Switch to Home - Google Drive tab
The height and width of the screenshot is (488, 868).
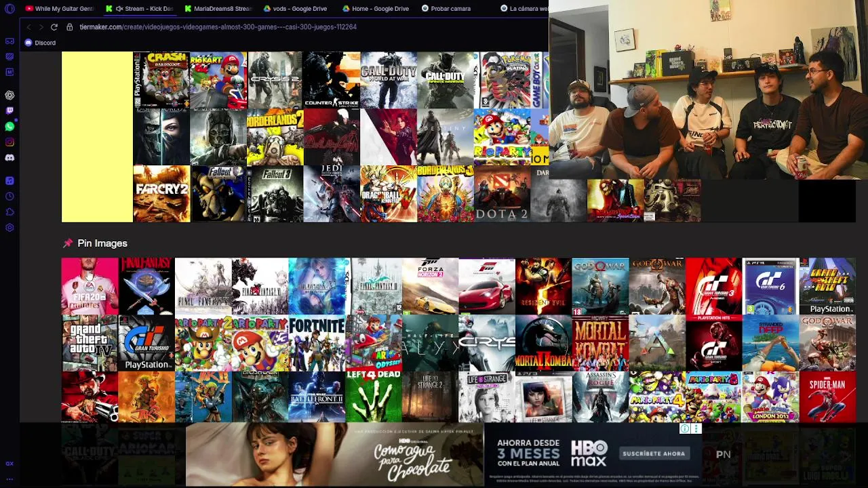(376, 9)
